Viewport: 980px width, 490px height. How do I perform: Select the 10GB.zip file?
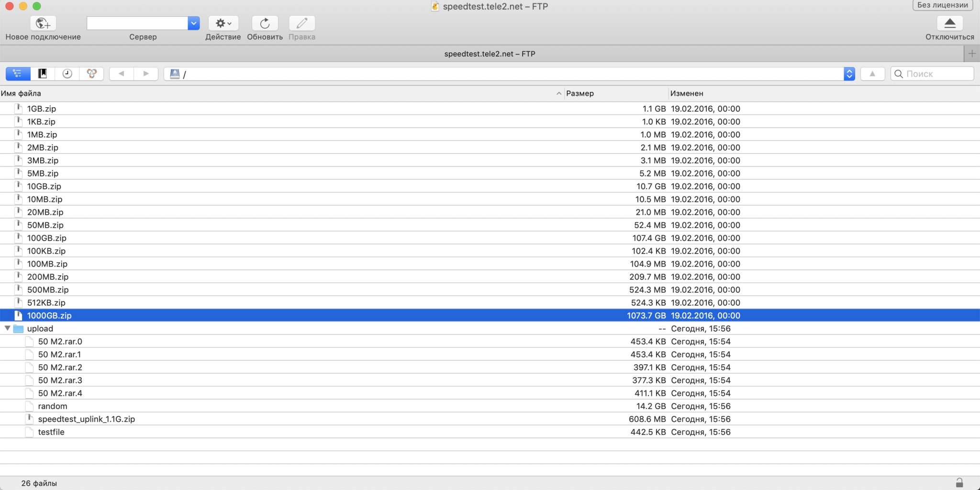pyautogui.click(x=490, y=186)
